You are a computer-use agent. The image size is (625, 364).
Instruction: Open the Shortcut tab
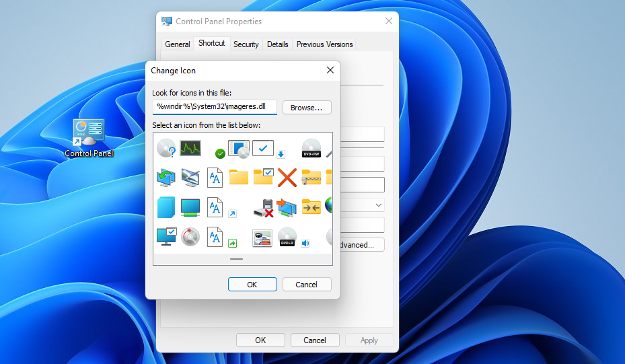click(212, 43)
